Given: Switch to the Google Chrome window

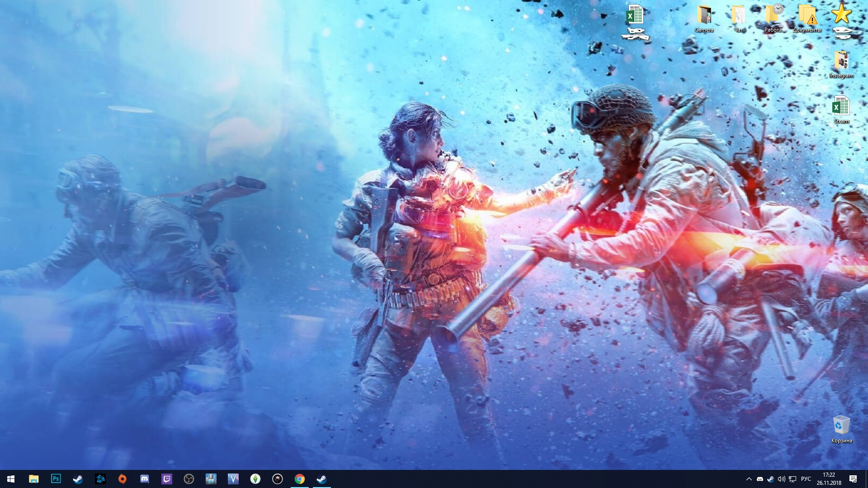Looking at the screenshot, I should 299,479.
